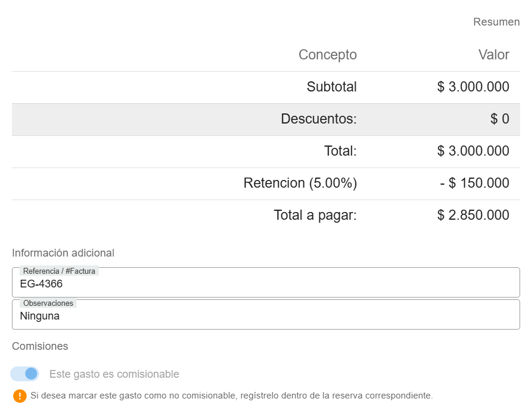Click the Resumen heading
This screenshot has width=532, height=408.
tap(496, 22)
